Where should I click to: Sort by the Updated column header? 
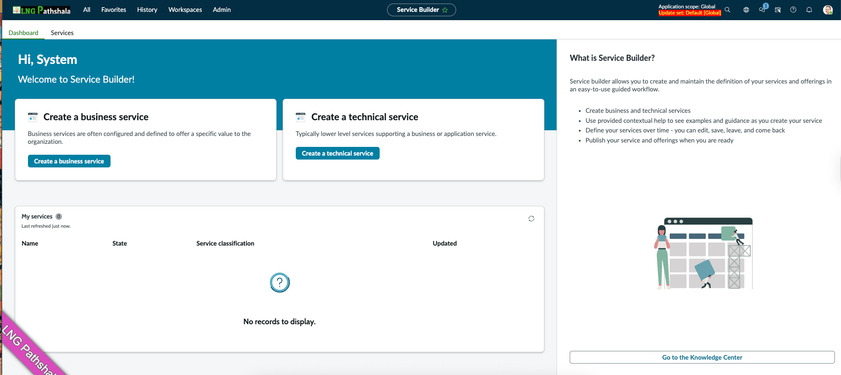(445, 244)
